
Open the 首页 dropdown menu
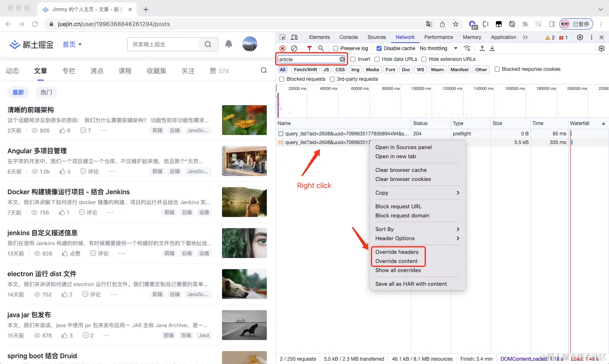coord(72,44)
